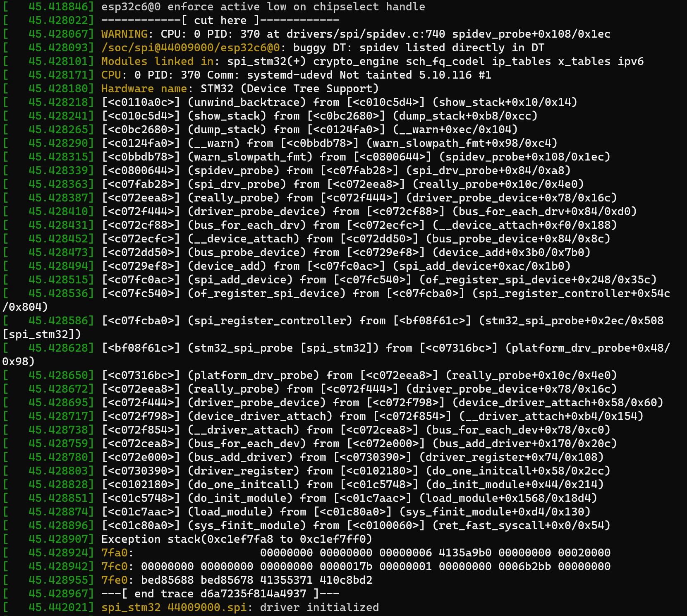Viewport: 687px width, 616px height.
Task: Click the 7fe0 stack offset label
Action: pos(115,580)
